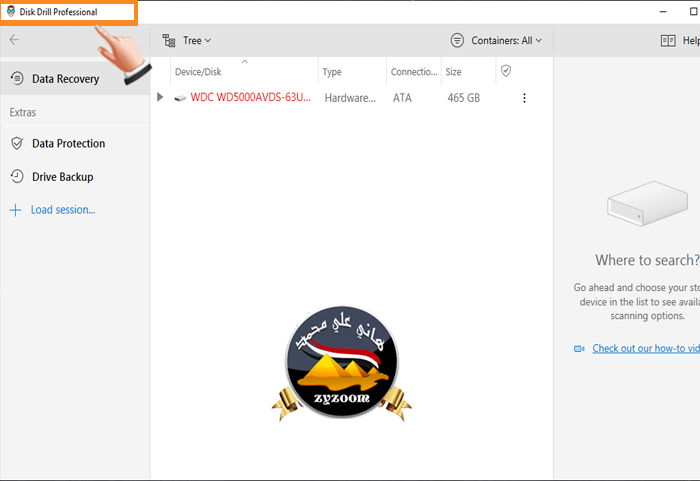Click the back arrow in sidebar
This screenshot has height=481, width=700.
(14, 40)
